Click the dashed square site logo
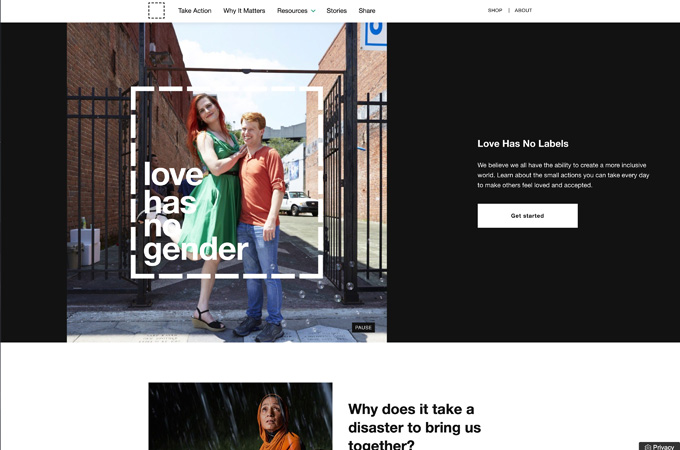This screenshot has height=450, width=680. (x=156, y=10)
